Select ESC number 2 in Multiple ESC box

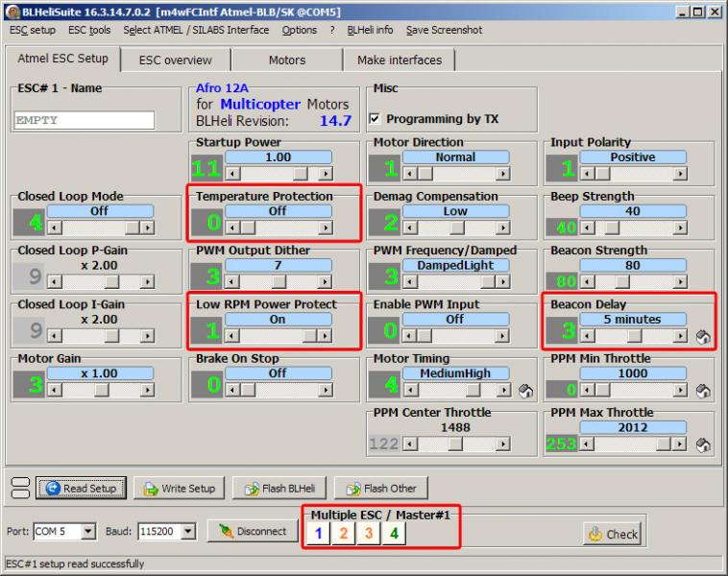coord(343,534)
